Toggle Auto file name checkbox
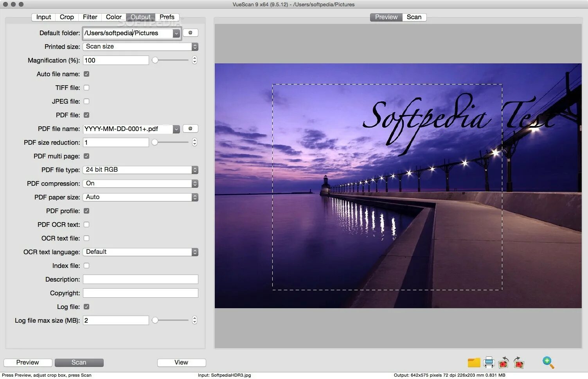 [86, 74]
